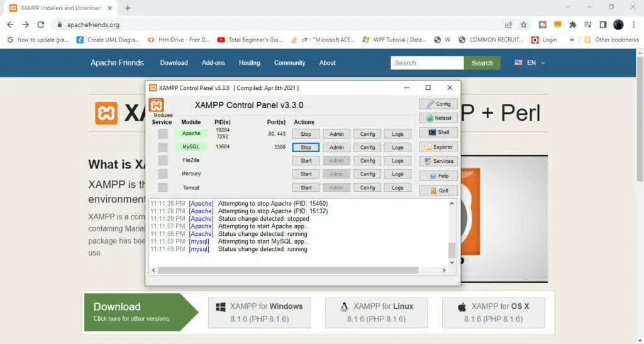
Task: Focus the website Search field
Action: tap(427, 63)
